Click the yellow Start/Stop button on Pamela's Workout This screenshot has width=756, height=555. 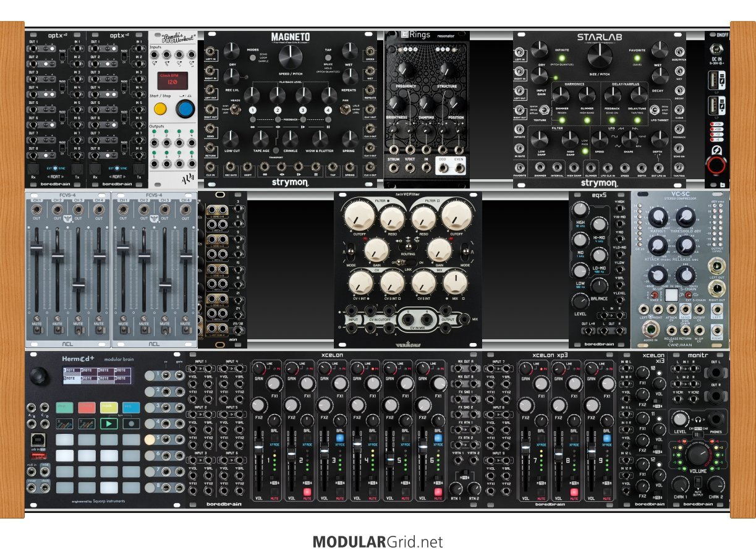tap(160, 110)
